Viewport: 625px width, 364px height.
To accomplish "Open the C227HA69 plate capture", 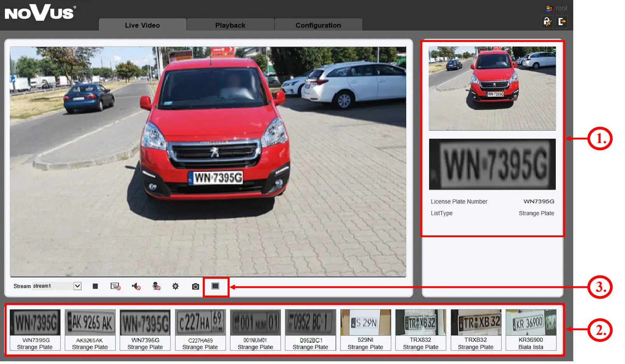I will [x=200, y=329].
